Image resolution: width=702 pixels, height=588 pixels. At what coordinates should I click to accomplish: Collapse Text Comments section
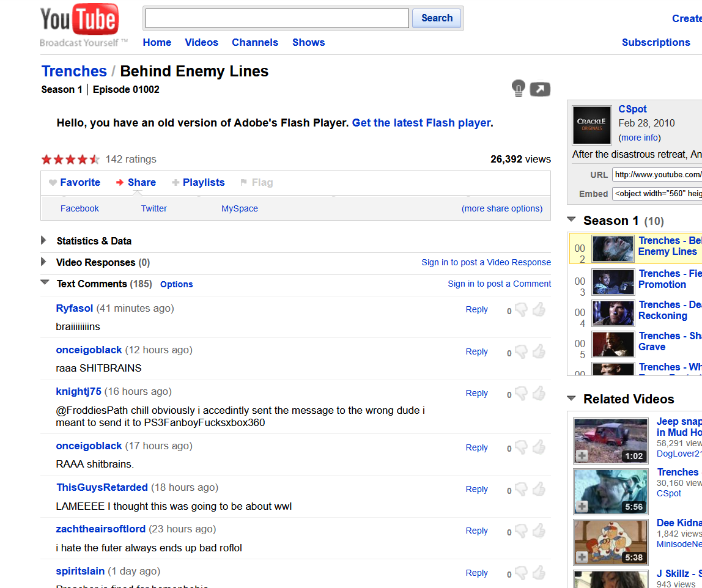pyautogui.click(x=44, y=282)
